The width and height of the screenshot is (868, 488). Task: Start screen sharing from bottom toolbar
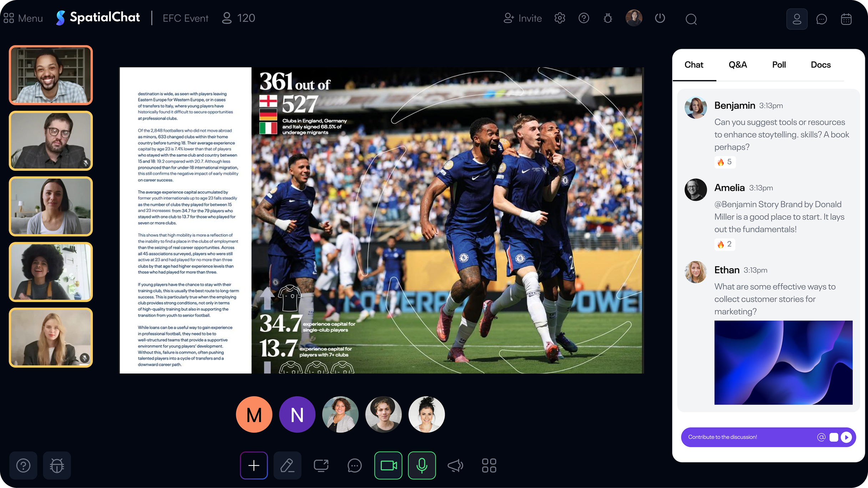[x=321, y=465]
